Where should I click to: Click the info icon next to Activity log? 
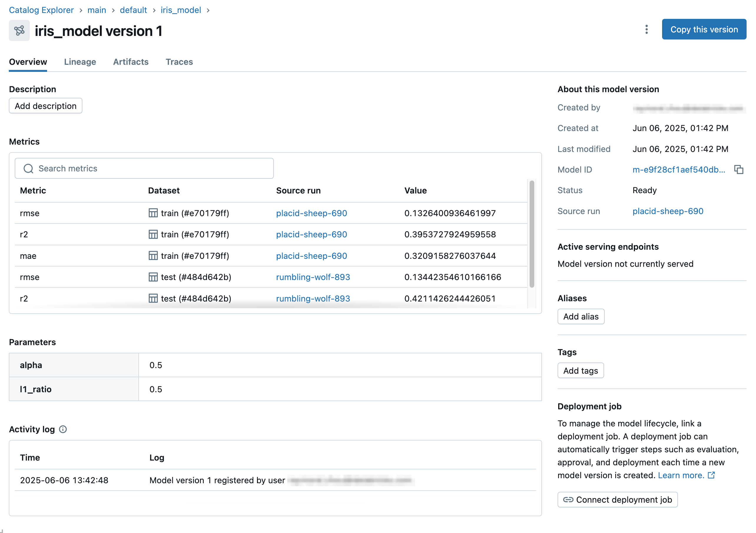(63, 429)
